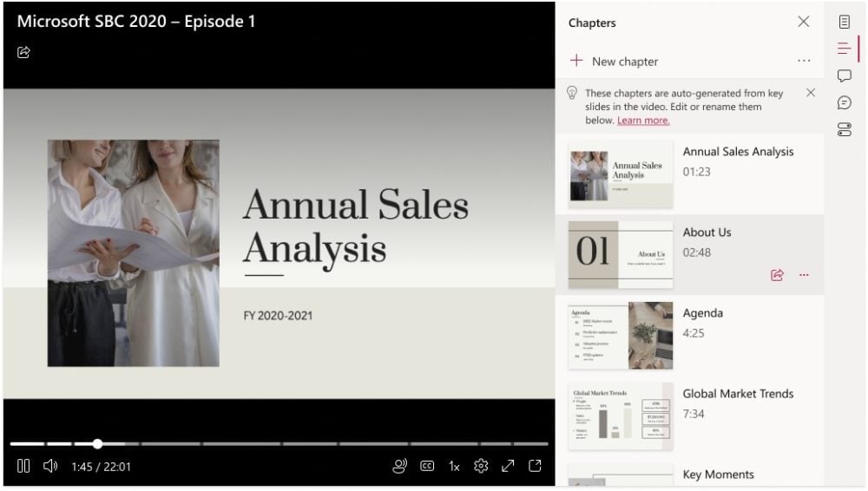Open Annual Sales Analysis chapter thumbnail
This screenshot has height=491, width=868.
pos(621,175)
